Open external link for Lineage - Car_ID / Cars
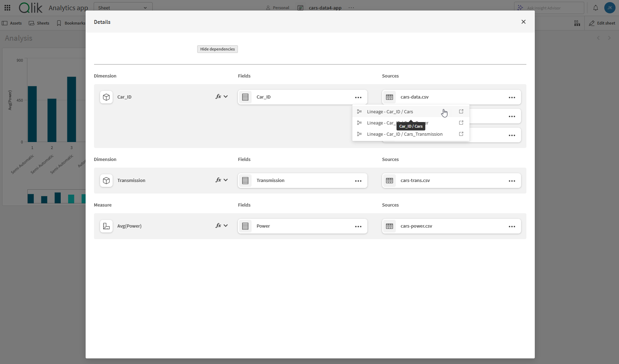This screenshot has height=364, width=619. [461, 111]
